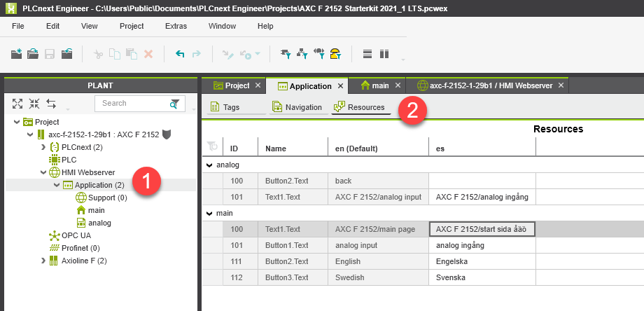This screenshot has width=644, height=311.
Task: Click the 'AXC F 2152/start sida åäö' cell
Action: pyautogui.click(x=482, y=229)
